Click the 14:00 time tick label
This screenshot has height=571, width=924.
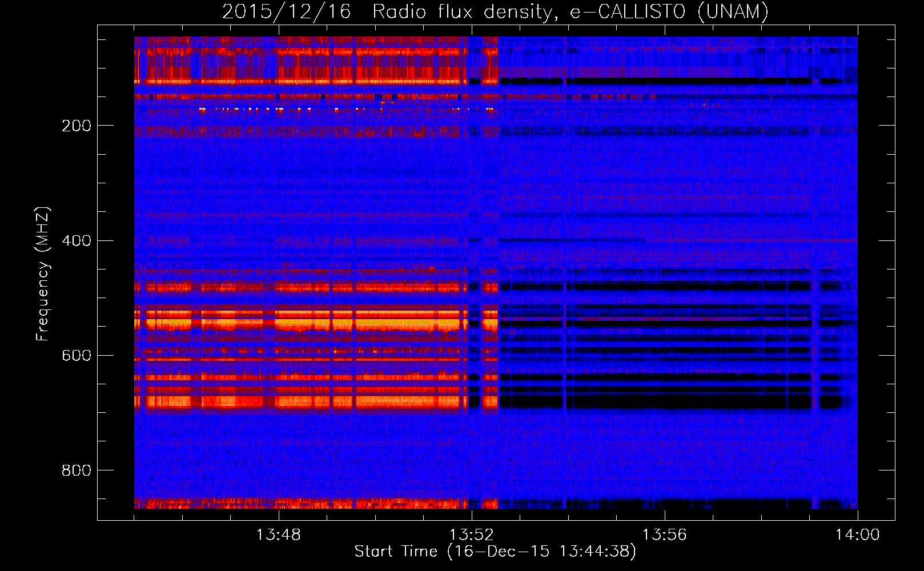pos(858,535)
